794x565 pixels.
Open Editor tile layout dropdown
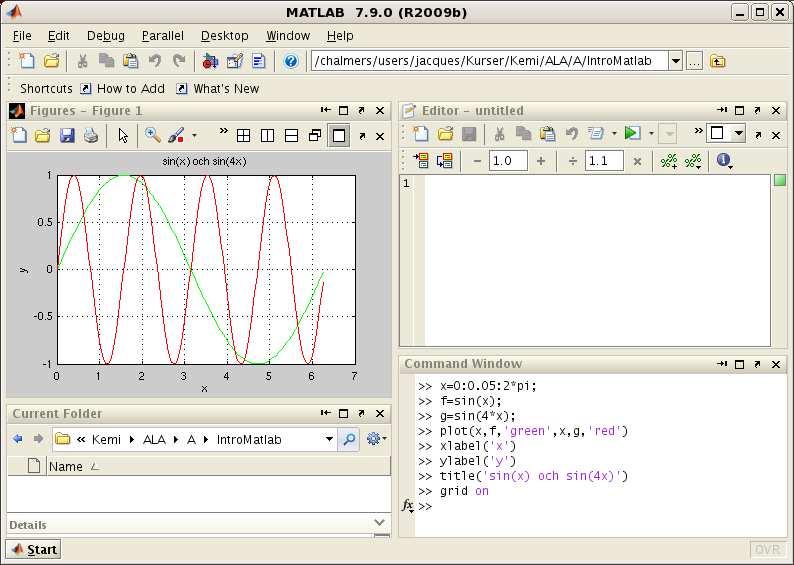tap(739, 134)
